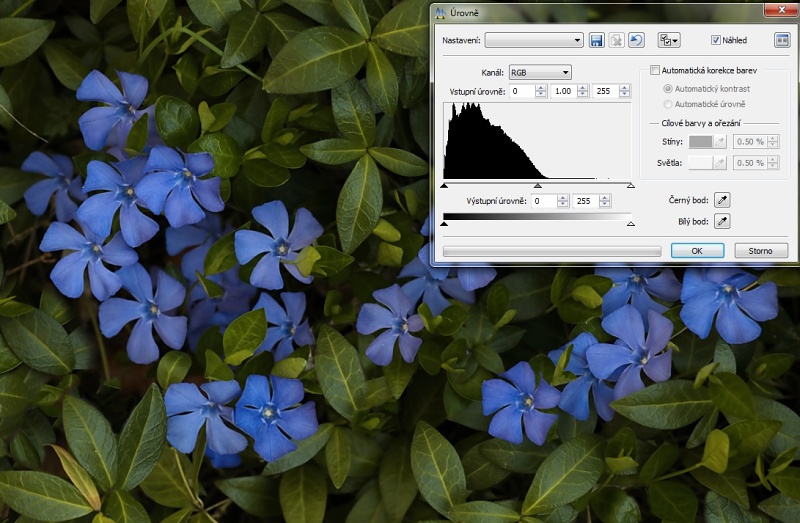Click the Výstupní úrovně 255 input field
Viewport: 800px width, 523px height.
click(x=582, y=201)
